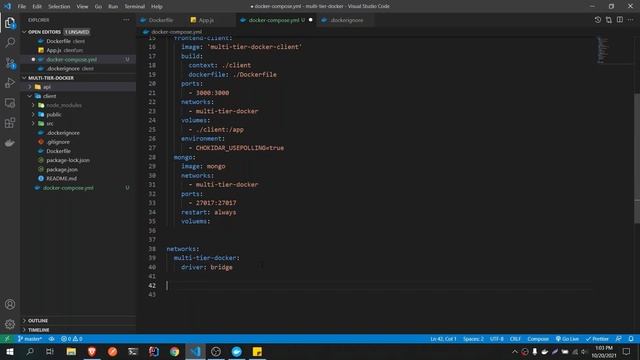
Task: Switch to the Dockerfile editor tab
Action: pos(161,20)
